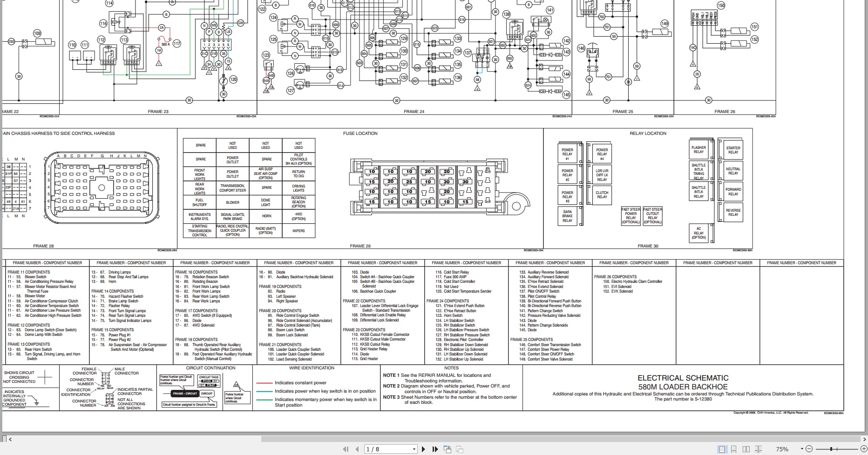Jump to the first page of the document
This screenshot has width=868, height=455.
pyautogui.click(x=346, y=449)
